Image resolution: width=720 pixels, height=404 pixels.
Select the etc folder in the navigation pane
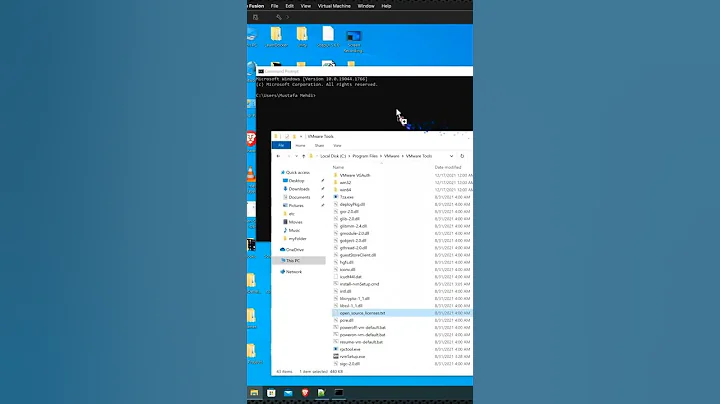point(292,214)
